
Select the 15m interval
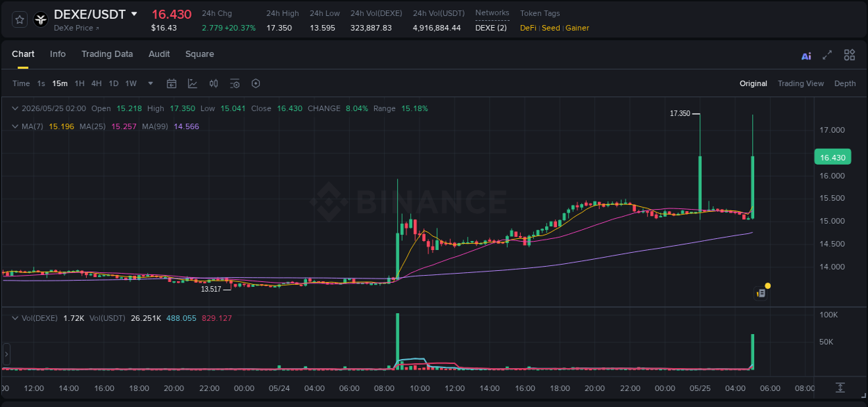point(60,83)
